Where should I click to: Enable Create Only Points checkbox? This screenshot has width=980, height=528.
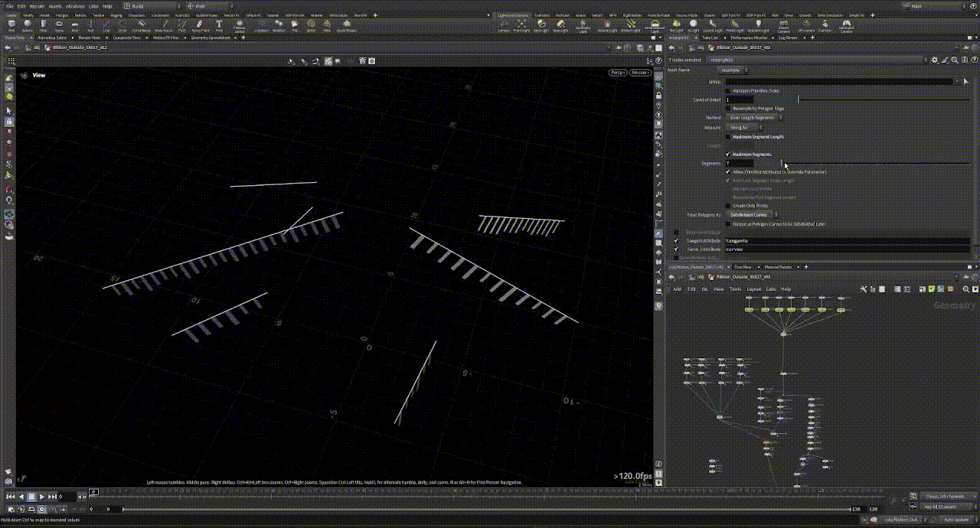(728, 206)
